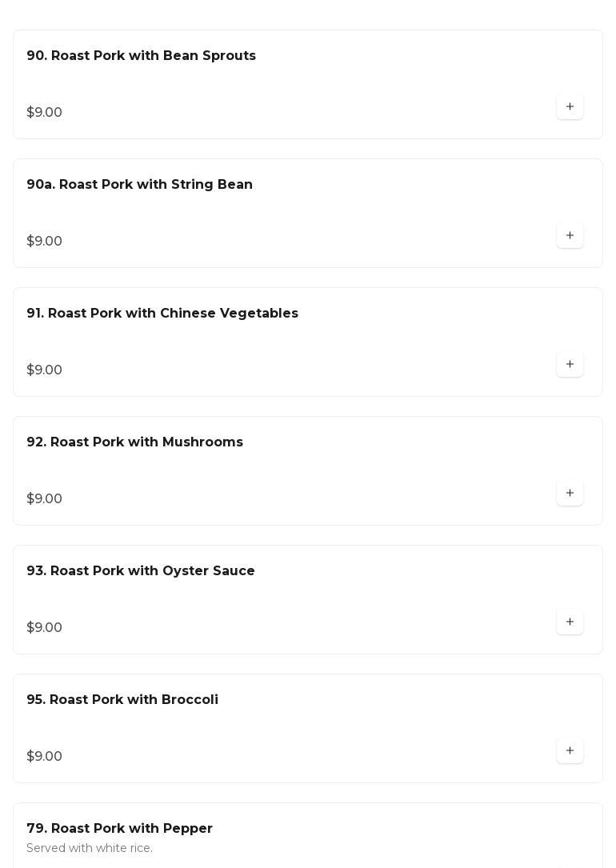The width and height of the screenshot is (616, 868).
Task: Open 79. Roast Pork with Pepper item
Action: pos(119,829)
